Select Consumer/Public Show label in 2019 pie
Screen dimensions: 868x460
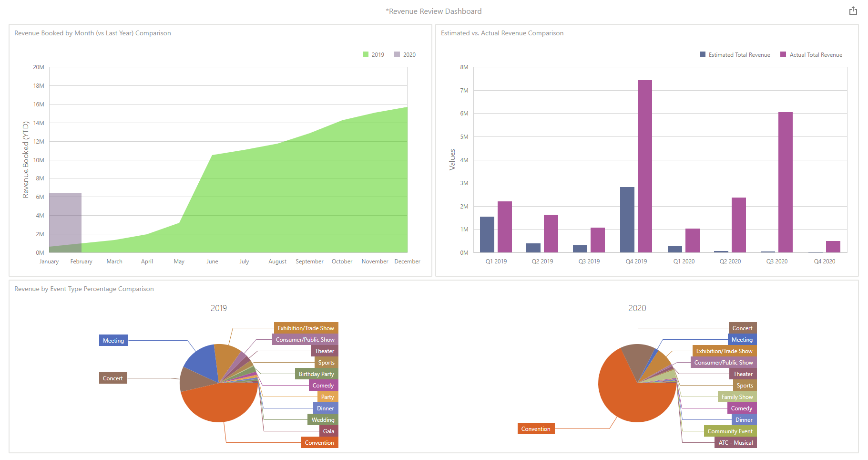pos(305,339)
